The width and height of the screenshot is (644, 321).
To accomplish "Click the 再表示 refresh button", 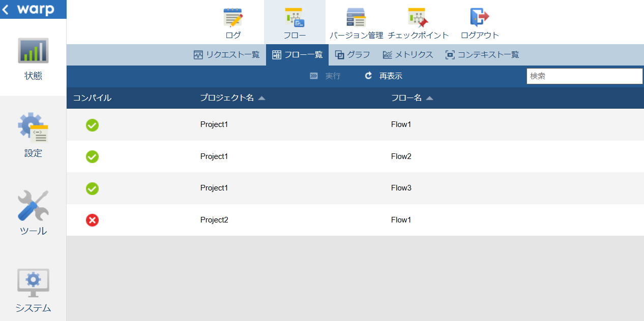I will pyautogui.click(x=384, y=76).
